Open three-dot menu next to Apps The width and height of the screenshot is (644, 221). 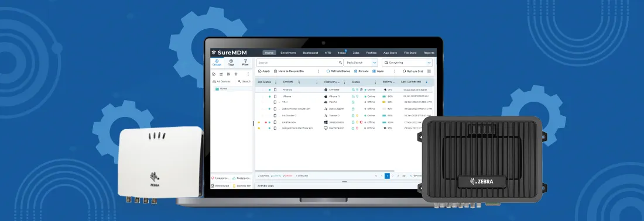(395, 71)
